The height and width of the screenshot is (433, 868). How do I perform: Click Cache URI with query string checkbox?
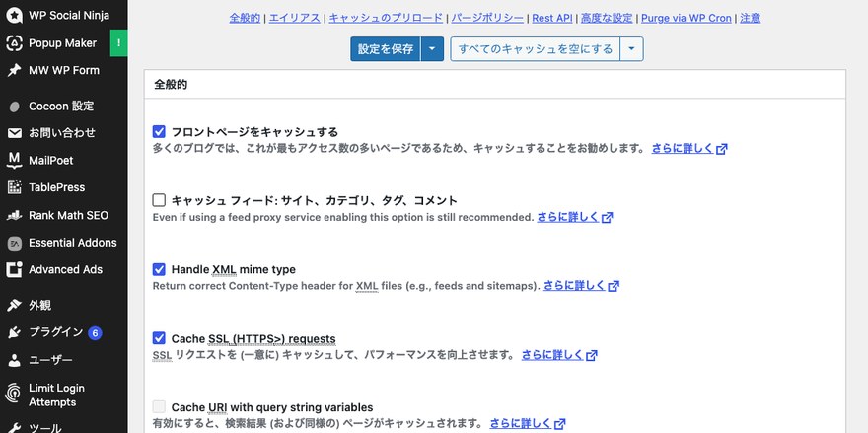(x=159, y=407)
